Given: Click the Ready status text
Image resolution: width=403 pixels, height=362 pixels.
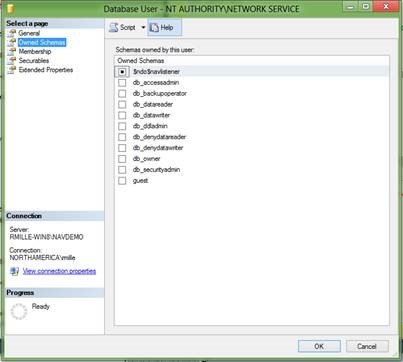Looking at the screenshot, I should [41, 306].
